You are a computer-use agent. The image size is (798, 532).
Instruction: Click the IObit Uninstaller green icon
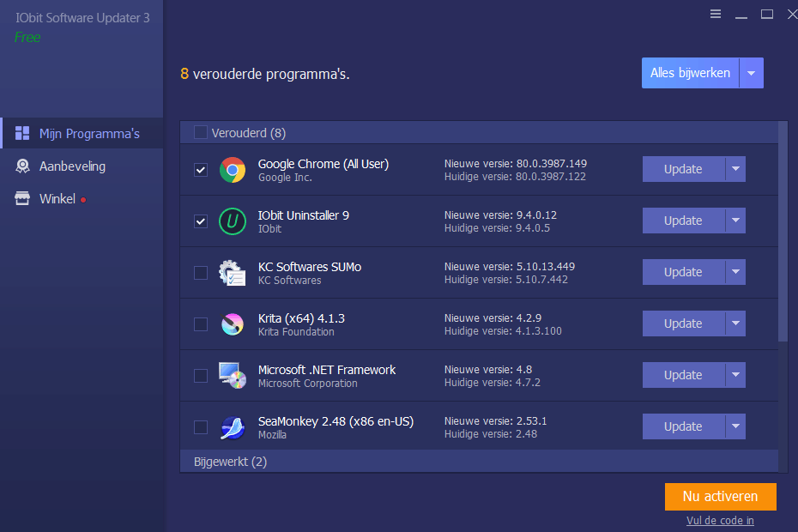tap(232, 221)
